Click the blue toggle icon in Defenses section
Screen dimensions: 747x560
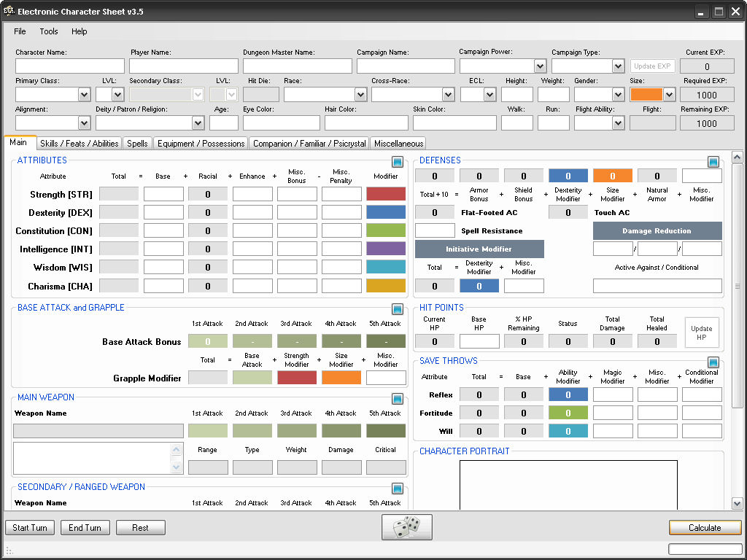[713, 162]
